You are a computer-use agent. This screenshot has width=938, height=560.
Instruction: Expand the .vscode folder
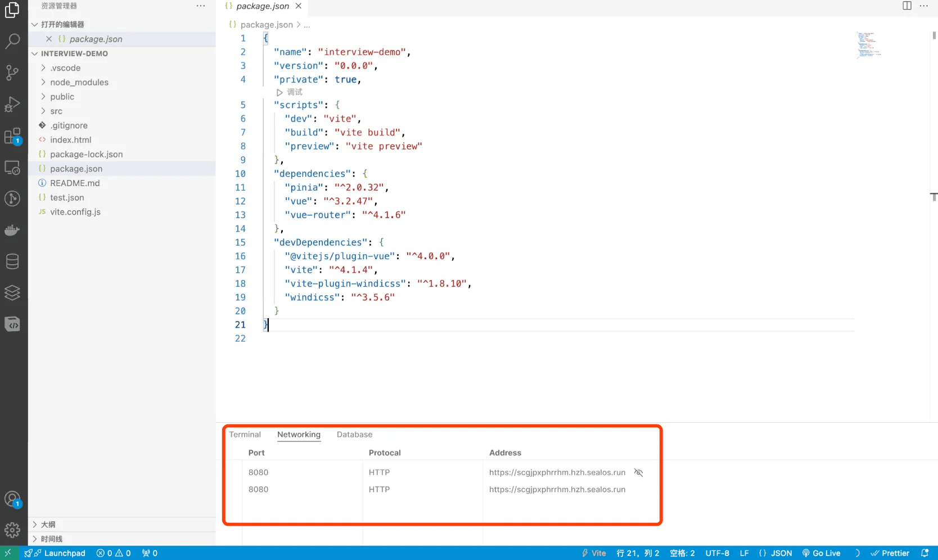point(121,67)
